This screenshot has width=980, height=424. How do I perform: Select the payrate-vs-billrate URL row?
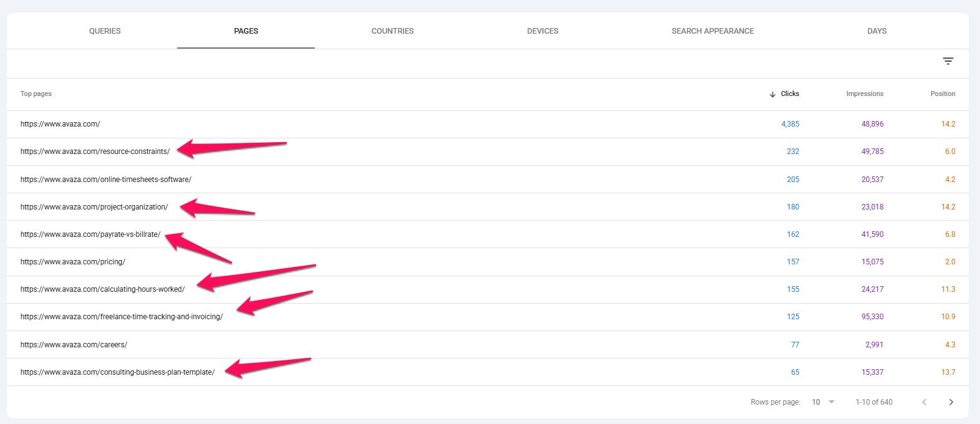pos(488,234)
